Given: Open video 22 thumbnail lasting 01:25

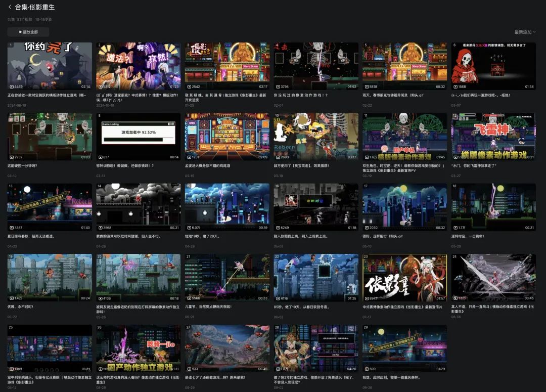Looking at the screenshot, I should 316,278.
